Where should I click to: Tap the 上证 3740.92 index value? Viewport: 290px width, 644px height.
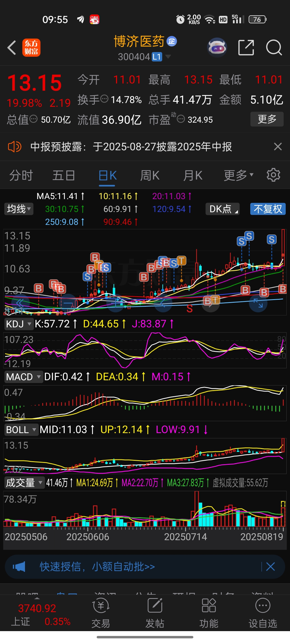[37, 608]
